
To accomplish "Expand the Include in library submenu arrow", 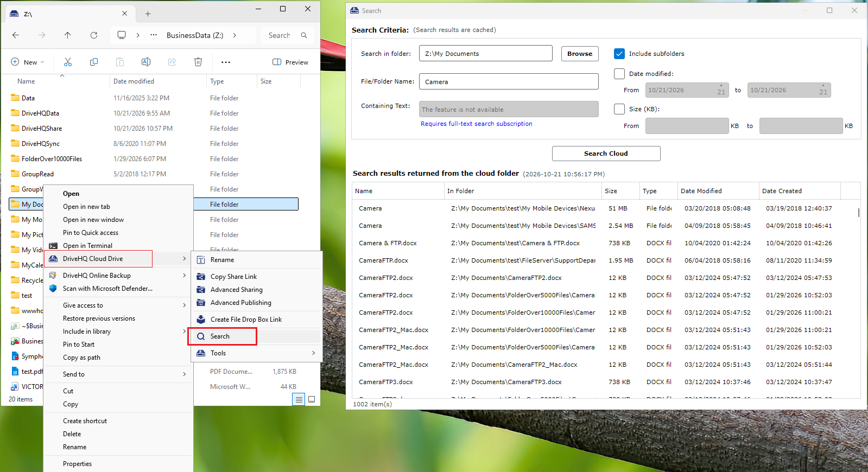I will tap(185, 331).
